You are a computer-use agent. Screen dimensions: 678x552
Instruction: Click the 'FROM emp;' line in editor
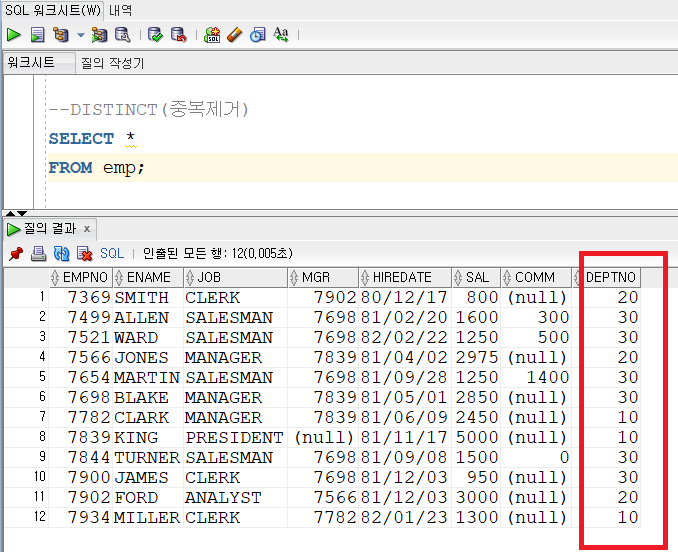[x=96, y=168]
